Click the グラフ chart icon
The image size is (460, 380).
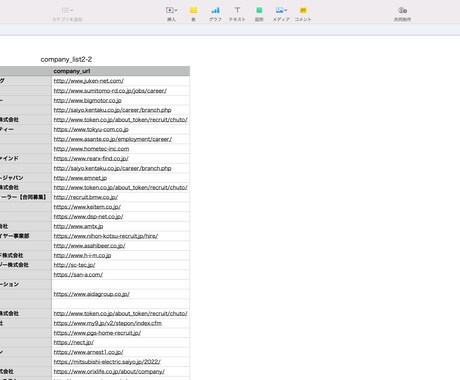[215, 11]
